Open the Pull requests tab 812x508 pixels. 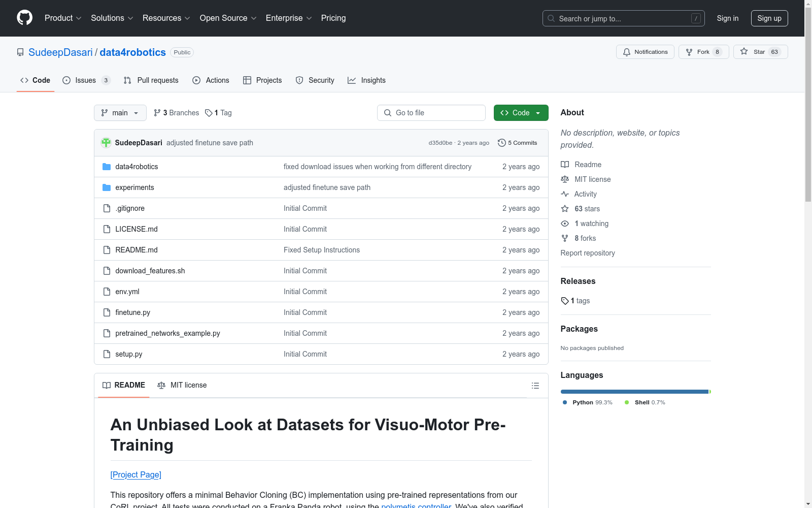click(151, 80)
